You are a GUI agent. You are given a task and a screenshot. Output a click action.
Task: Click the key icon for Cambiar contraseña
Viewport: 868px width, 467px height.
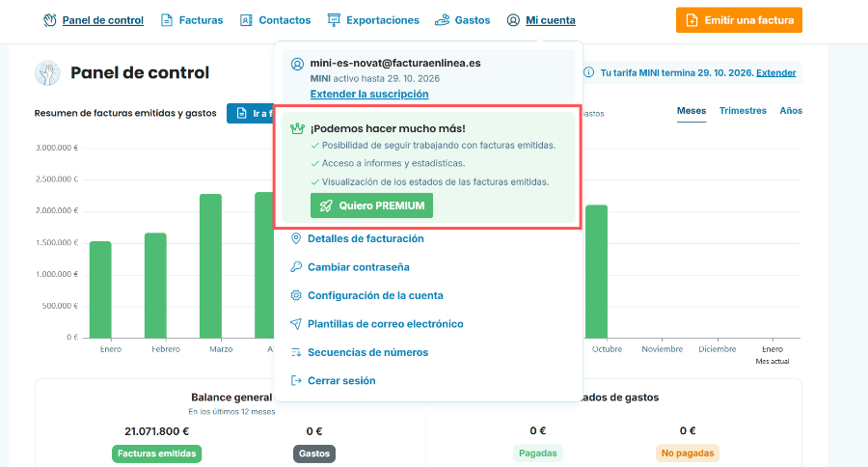(x=296, y=267)
